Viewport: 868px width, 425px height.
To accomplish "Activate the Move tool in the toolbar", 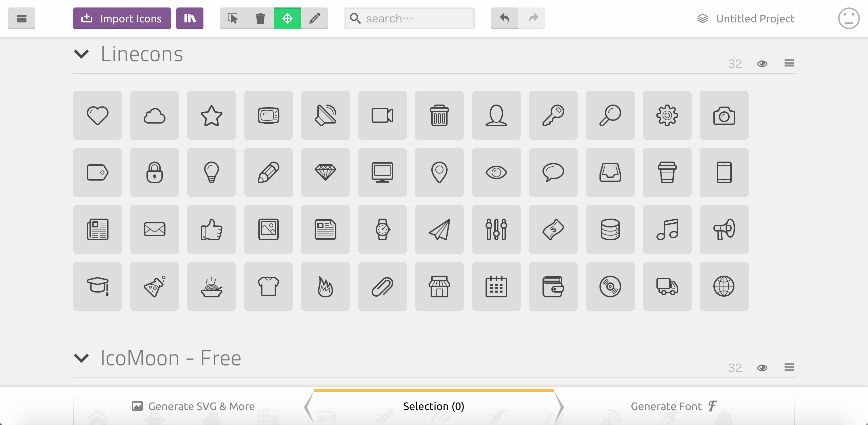I will 287,18.
